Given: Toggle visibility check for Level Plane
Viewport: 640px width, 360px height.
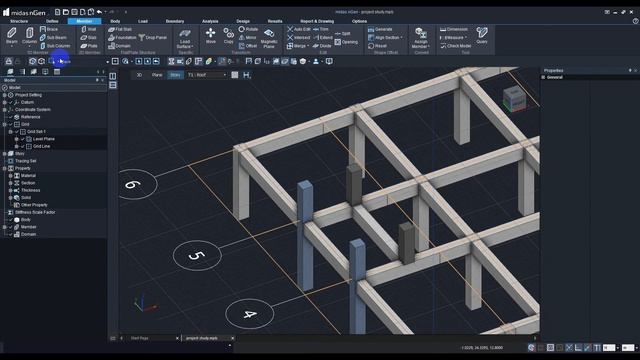Looking at the screenshot, I should (23, 139).
